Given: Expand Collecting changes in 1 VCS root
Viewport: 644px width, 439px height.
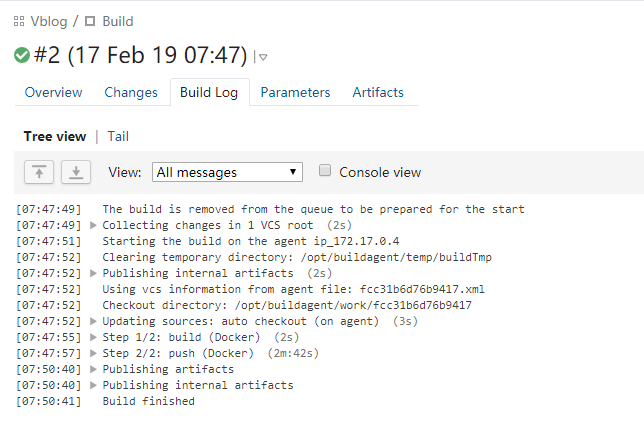Looking at the screenshot, I should pos(93,225).
